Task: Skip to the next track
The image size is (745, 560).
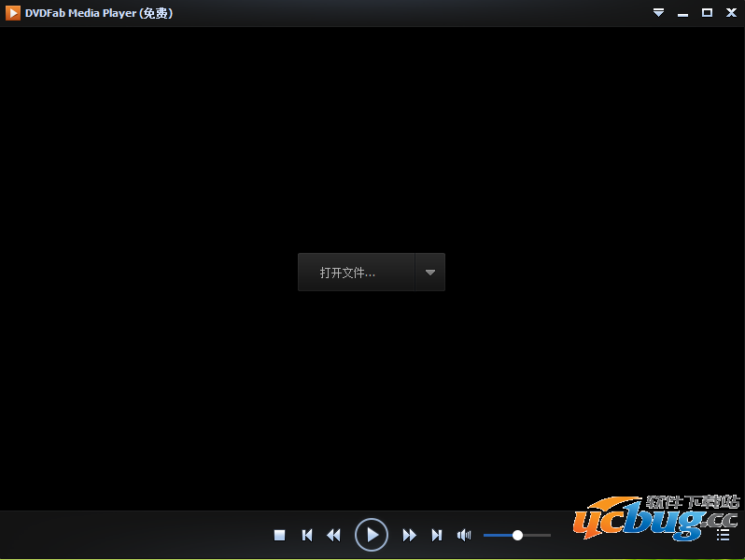Action: pos(436,535)
